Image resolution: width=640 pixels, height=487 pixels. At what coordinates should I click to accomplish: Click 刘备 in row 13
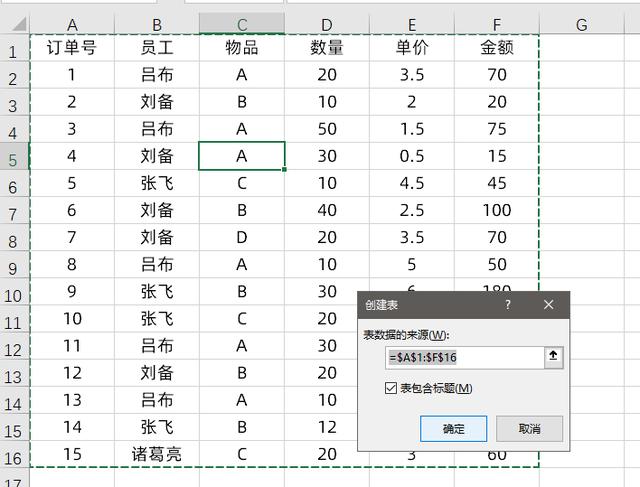[x=157, y=373]
